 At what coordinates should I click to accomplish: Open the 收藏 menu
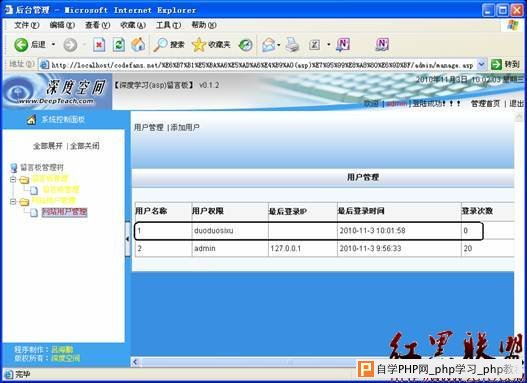click(133, 25)
